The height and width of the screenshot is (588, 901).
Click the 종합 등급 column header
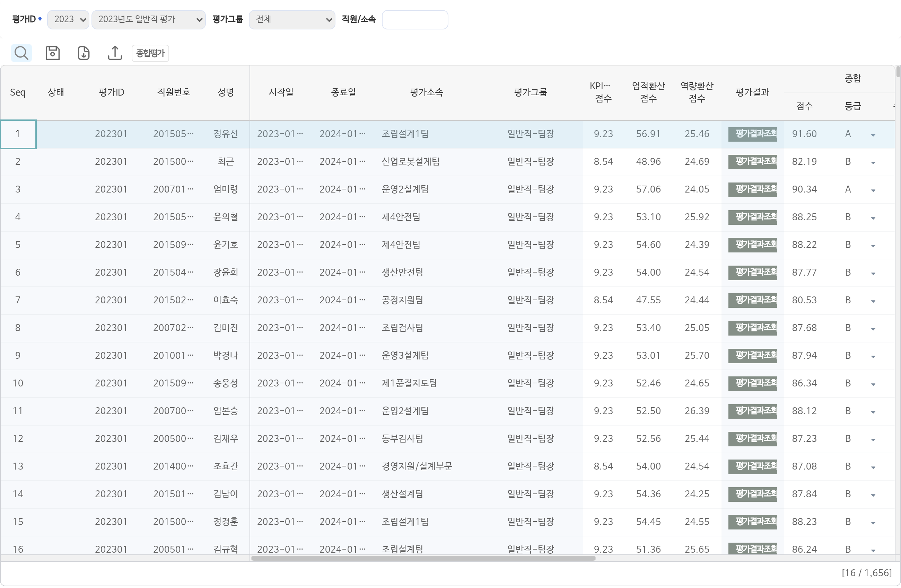click(x=852, y=106)
